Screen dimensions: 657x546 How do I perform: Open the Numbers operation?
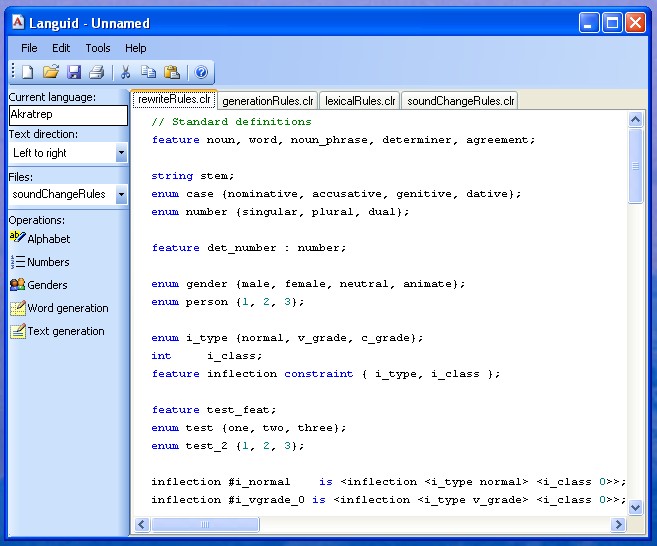point(48,262)
